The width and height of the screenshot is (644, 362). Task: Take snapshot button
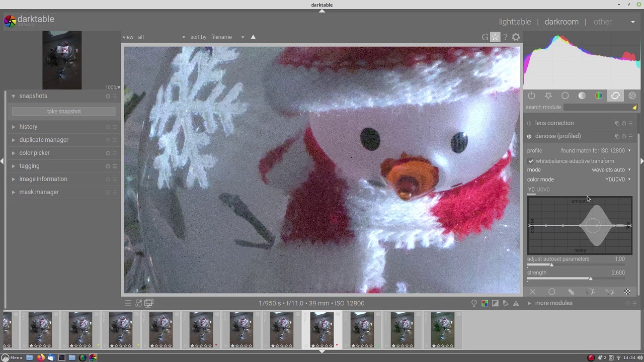64,112
